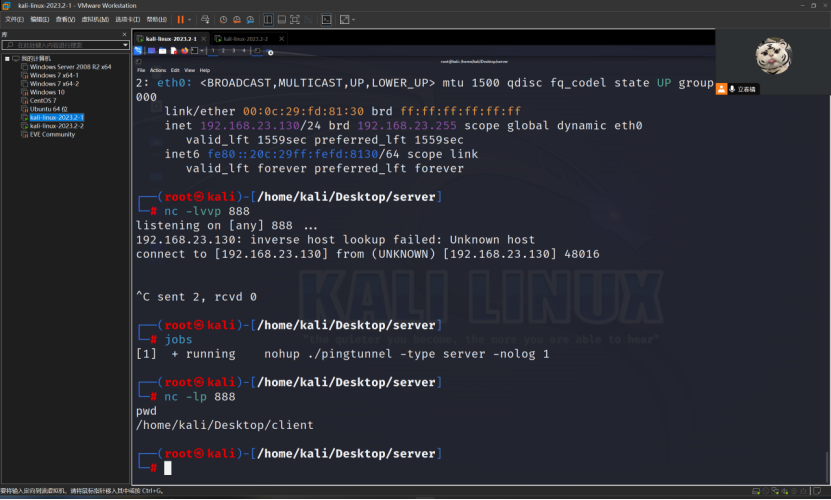The height and width of the screenshot is (500, 831).
Task: Open the terminal Help menu
Action: 205,70
